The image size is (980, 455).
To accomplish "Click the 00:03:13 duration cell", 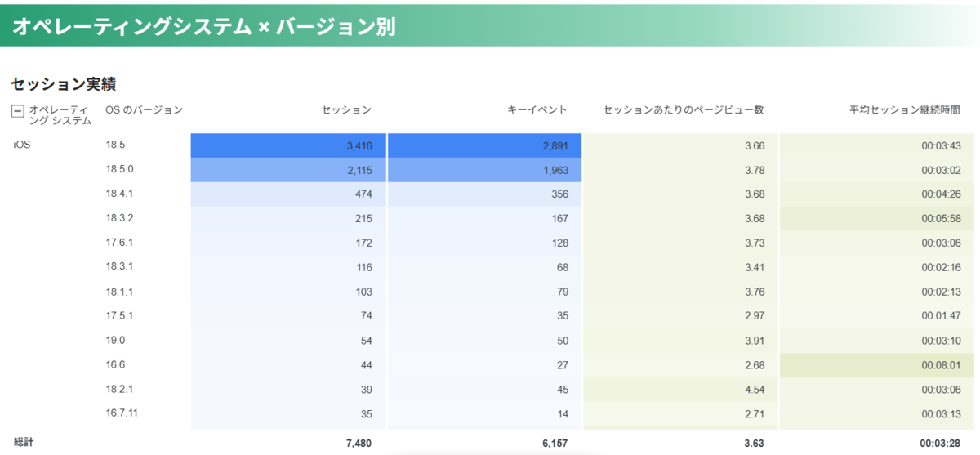I will click(877, 413).
